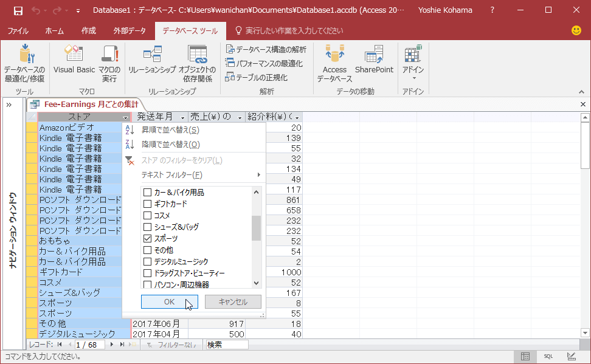
Task: Click データベース構造の解析
Action: [266, 49]
